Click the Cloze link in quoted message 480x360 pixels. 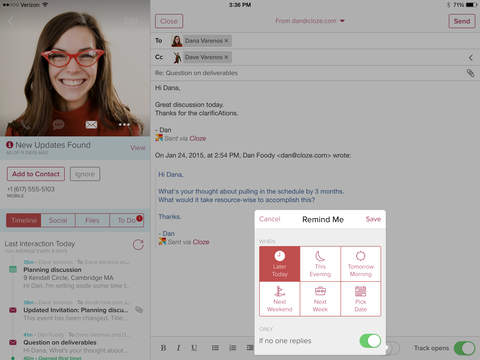tap(201, 242)
